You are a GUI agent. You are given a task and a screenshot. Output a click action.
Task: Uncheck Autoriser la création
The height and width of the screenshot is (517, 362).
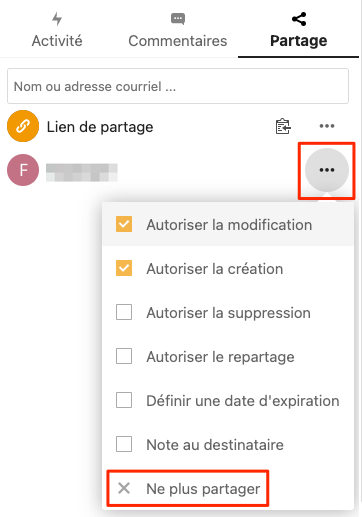tap(124, 268)
